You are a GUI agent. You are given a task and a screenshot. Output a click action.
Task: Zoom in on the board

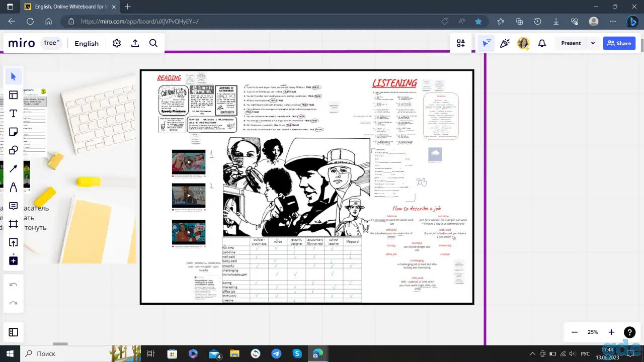(611, 332)
